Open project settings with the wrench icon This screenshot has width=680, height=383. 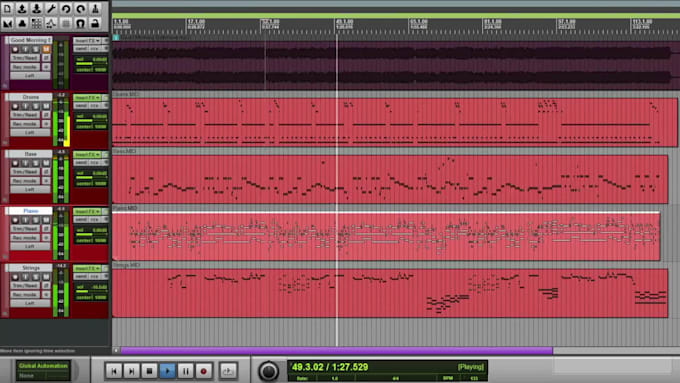[x=51, y=9]
